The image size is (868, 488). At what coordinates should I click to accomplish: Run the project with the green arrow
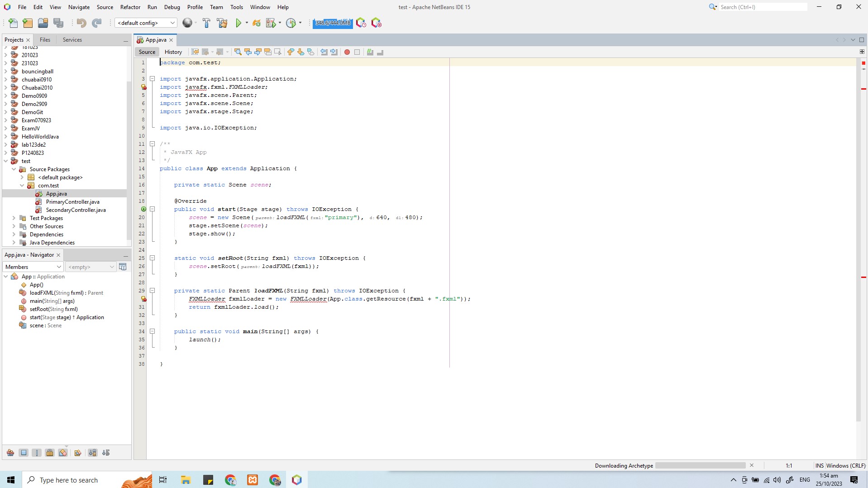238,23
